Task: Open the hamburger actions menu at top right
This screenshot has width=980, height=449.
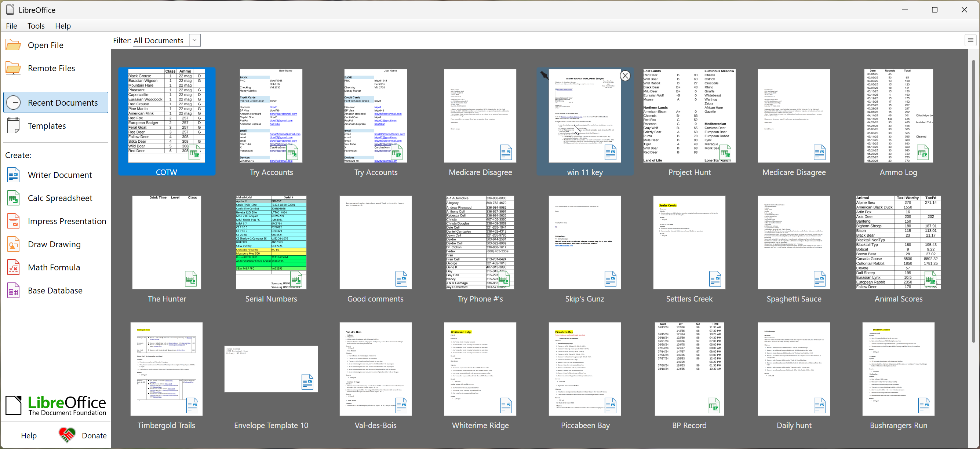Action: click(970, 40)
